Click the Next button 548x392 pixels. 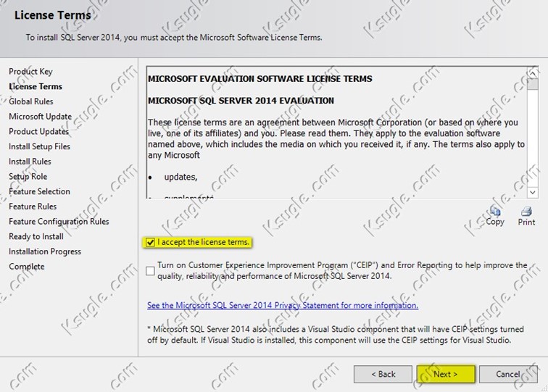(446, 374)
